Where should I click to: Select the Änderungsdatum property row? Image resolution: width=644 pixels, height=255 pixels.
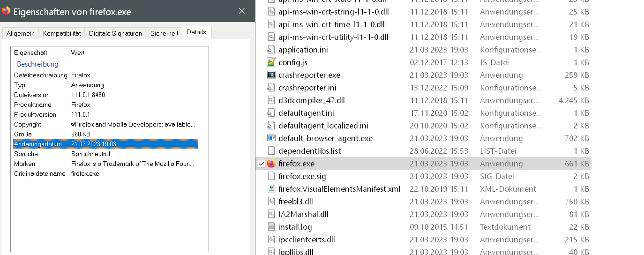point(105,144)
